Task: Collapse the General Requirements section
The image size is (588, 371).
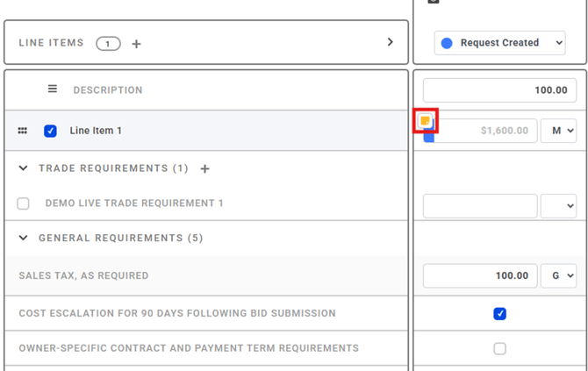Action: [23, 238]
